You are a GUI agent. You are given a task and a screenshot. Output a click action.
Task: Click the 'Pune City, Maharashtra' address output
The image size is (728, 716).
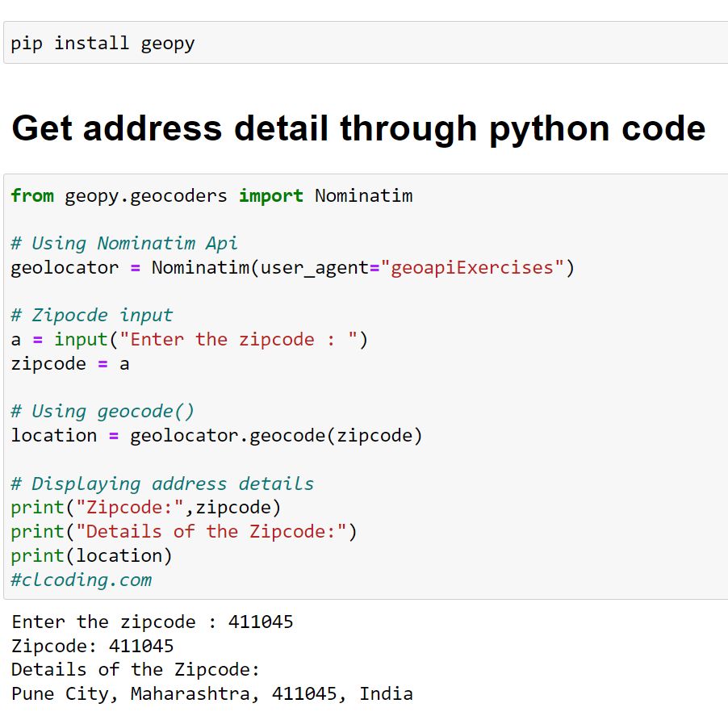[212, 693]
